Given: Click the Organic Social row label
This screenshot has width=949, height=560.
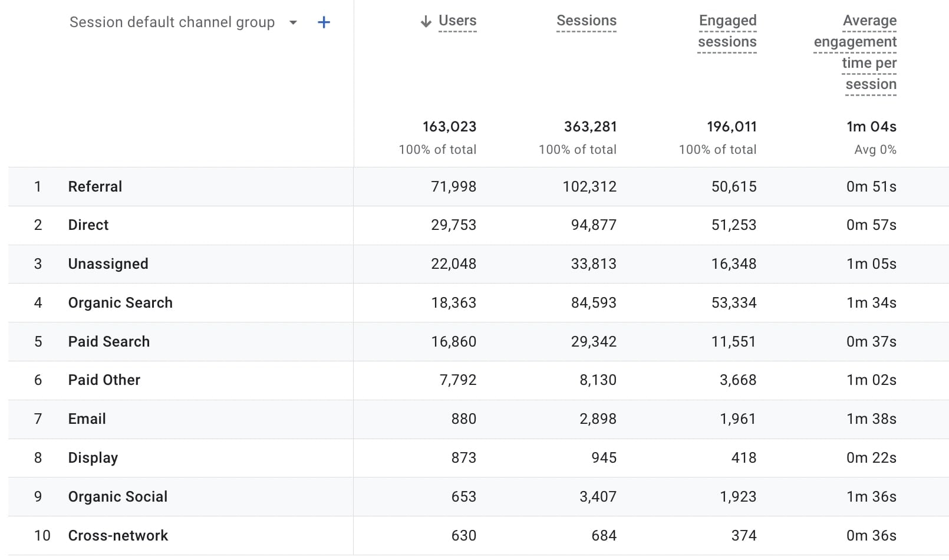Looking at the screenshot, I should coord(118,496).
